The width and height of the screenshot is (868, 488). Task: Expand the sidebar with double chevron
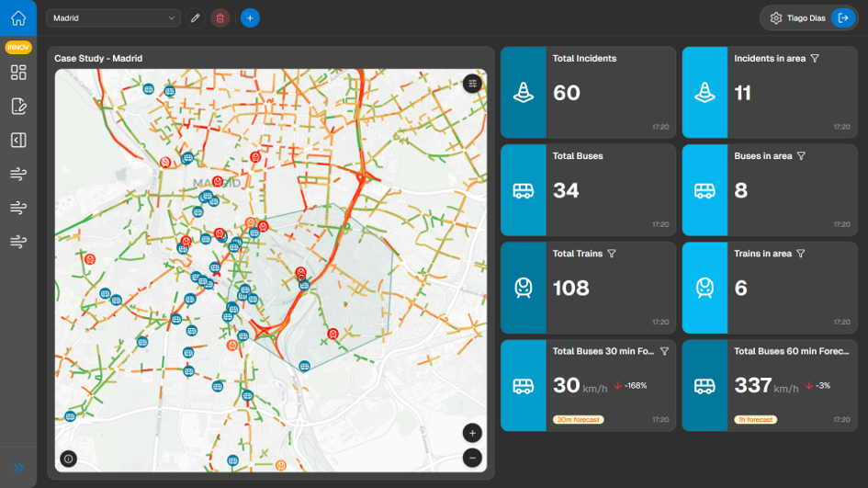18,468
